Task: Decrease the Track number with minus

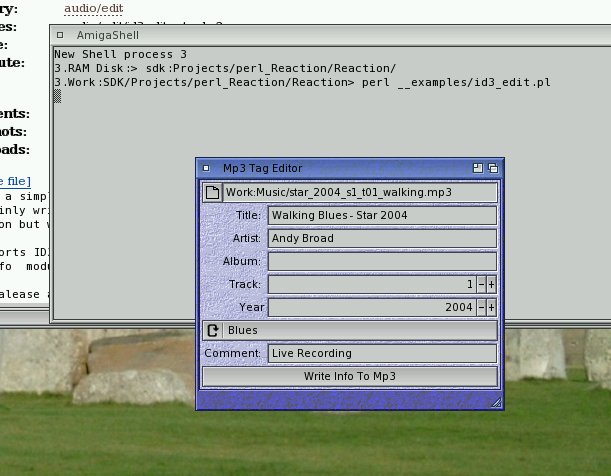Action: pos(482,284)
